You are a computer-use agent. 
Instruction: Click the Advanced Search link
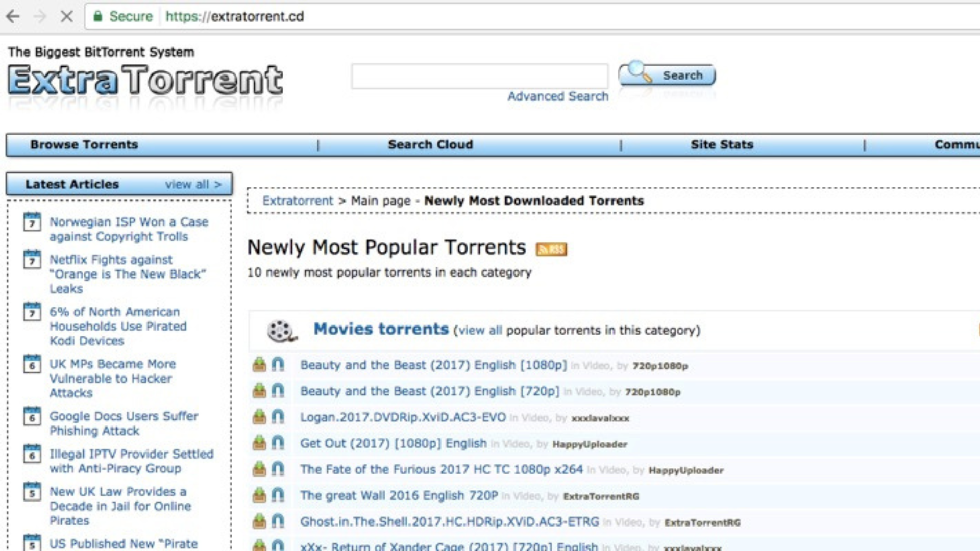pyautogui.click(x=558, y=96)
